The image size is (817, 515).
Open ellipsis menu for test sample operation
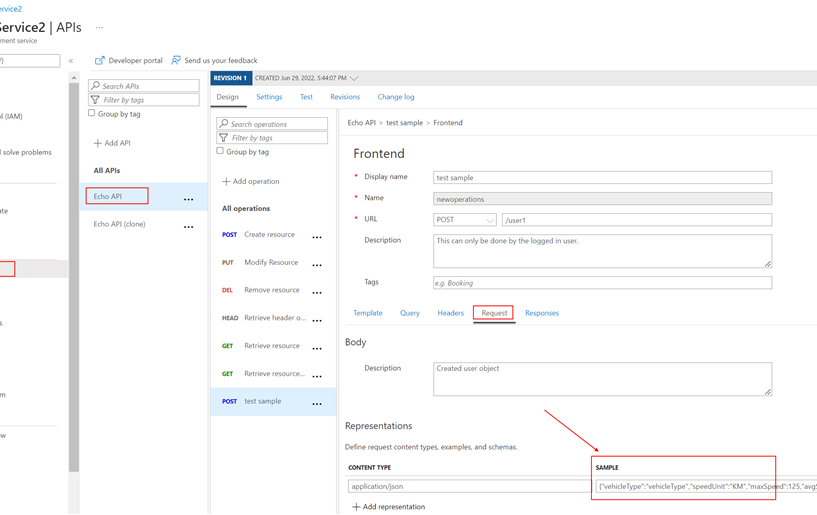317,404
